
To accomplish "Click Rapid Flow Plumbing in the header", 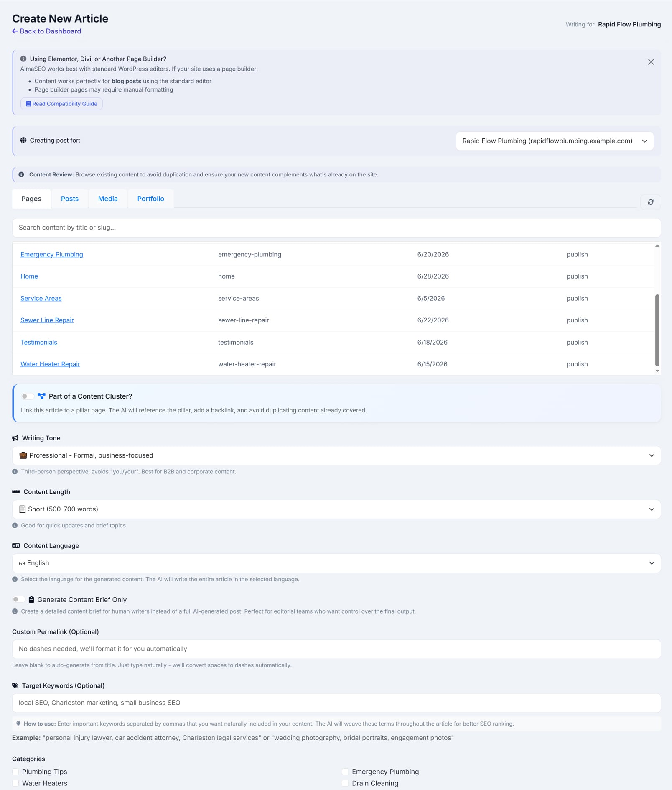I will pyautogui.click(x=629, y=24).
